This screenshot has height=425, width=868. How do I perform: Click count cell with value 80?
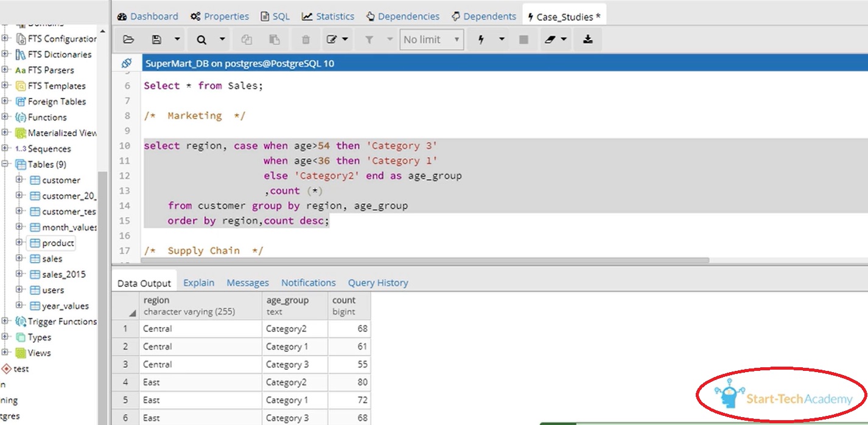tap(349, 382)
